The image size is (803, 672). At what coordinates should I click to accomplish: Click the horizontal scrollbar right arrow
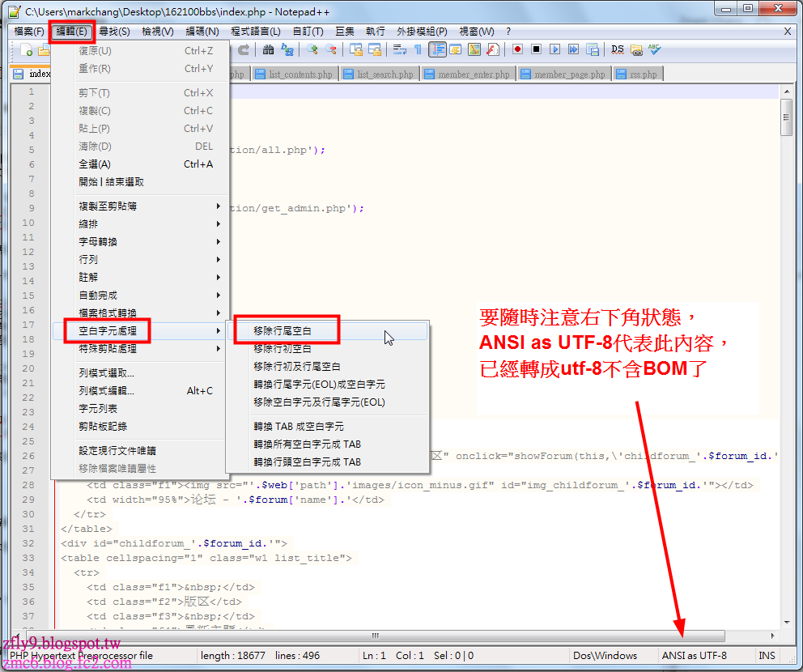coord(773,636)
